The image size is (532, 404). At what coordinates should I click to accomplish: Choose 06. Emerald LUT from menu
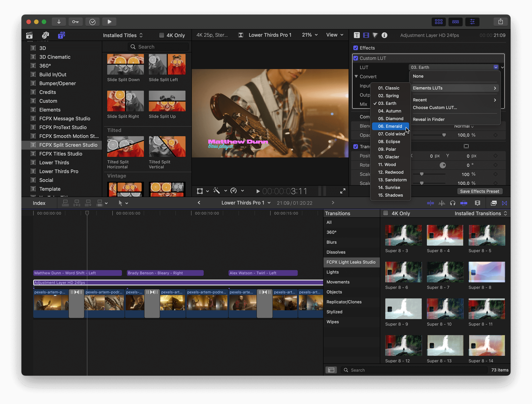click(390, 126)
